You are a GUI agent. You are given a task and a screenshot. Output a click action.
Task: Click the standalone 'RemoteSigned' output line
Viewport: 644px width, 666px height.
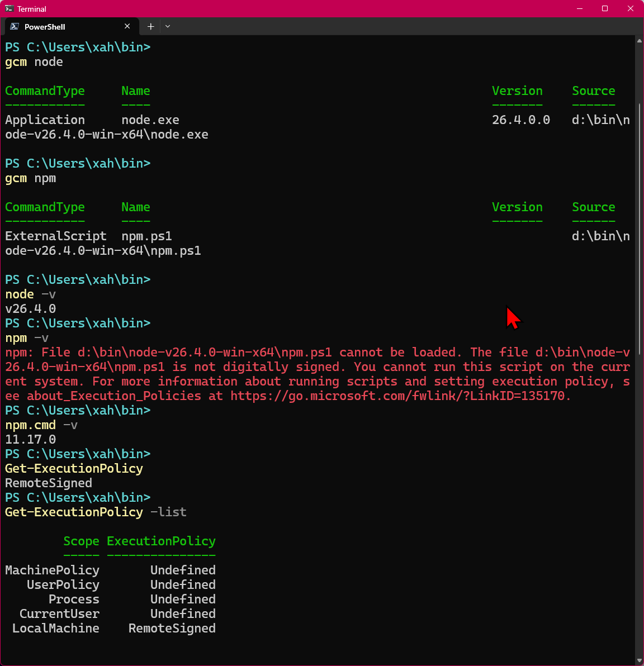(x=49, y=483)
